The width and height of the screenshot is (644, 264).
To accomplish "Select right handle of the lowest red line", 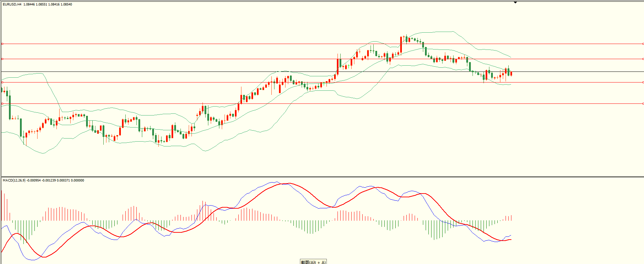I will point(643,103).
